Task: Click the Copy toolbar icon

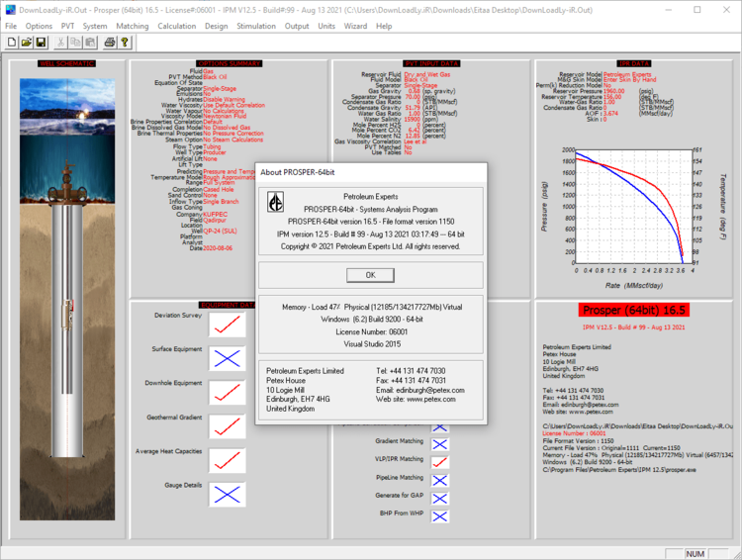Action: pos(76,43)
